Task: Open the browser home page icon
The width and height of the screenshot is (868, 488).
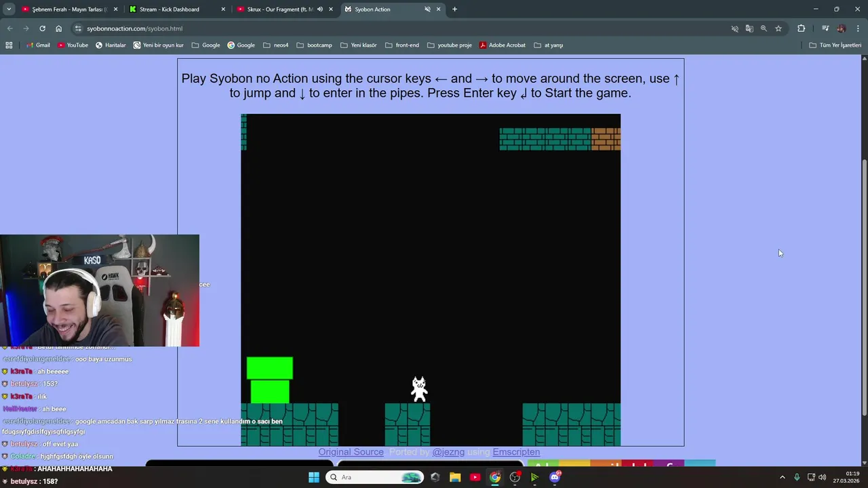Action: tap(59, 28)
